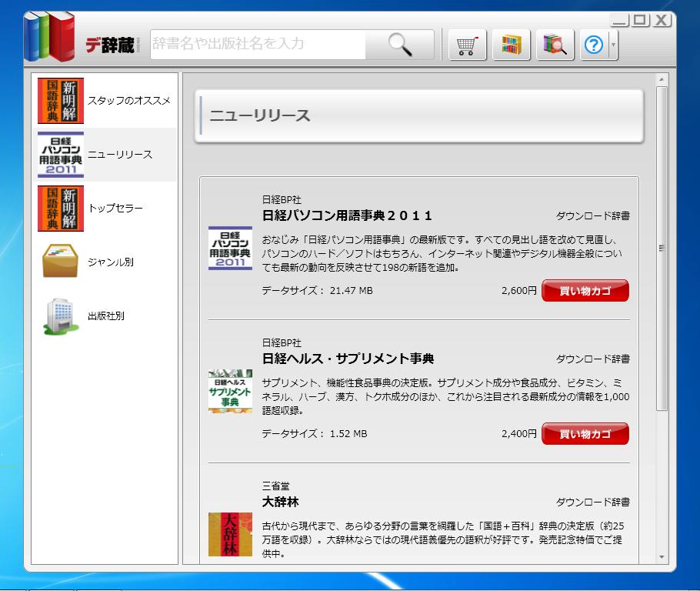700x591 pixels.
Task: Click データサイズ: 21.47 MB text
Action: [318, 290]
